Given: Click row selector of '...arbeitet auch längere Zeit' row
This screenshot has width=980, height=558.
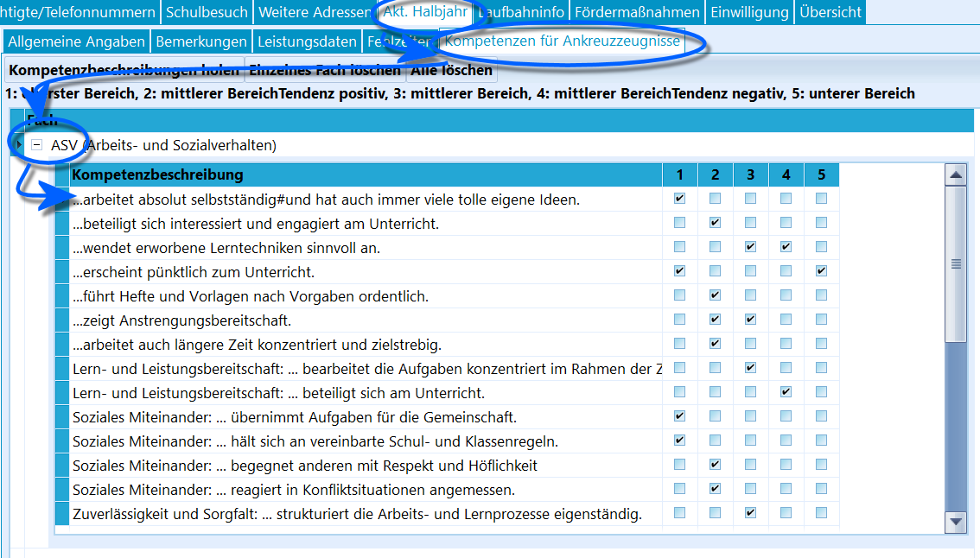Looking at the screenshot, I should [x=62, y=345].
